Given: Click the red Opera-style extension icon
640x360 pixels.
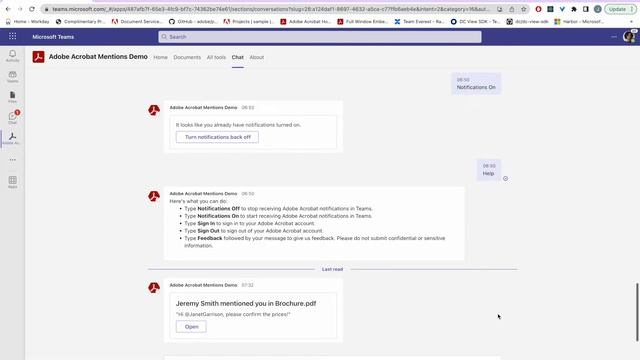Looking at the screenshot, I should (538, 9).
